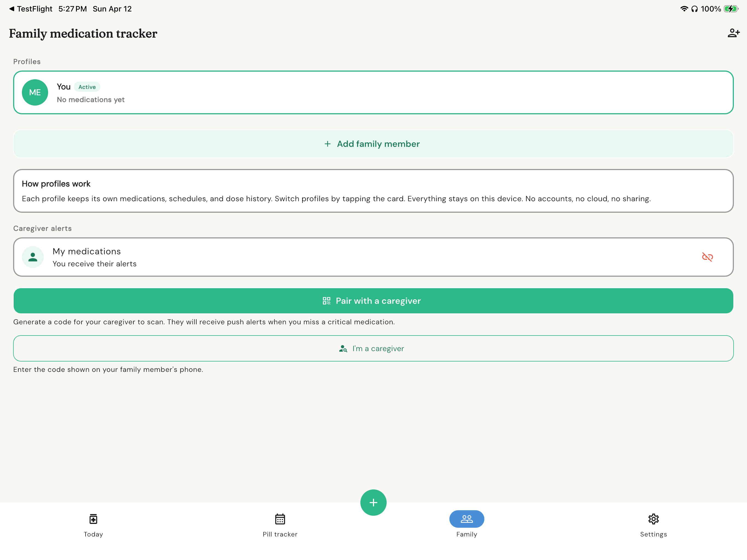Viewport: 747px width, 560px height.
Task: Click Add family member button
Action: point(373,144)
